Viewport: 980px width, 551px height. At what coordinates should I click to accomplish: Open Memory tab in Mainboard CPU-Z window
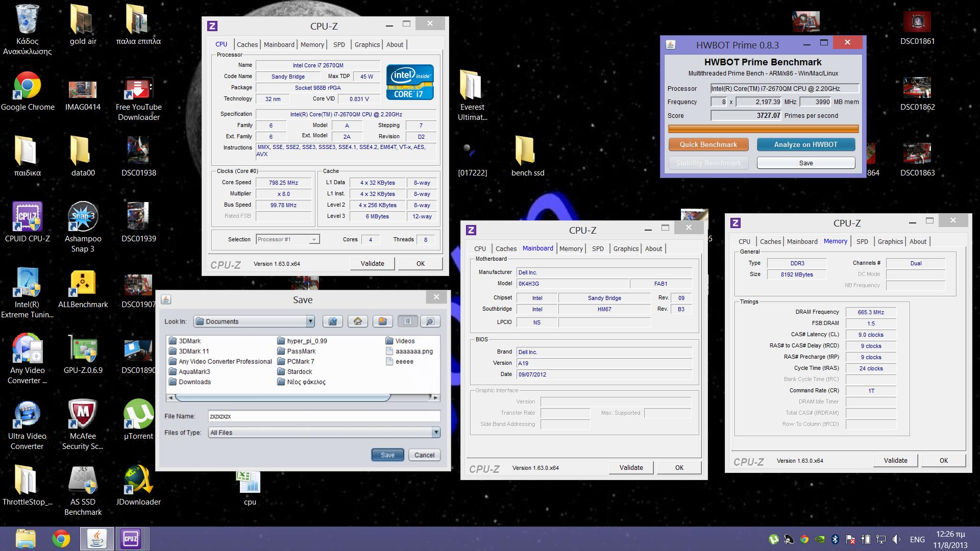571,248
